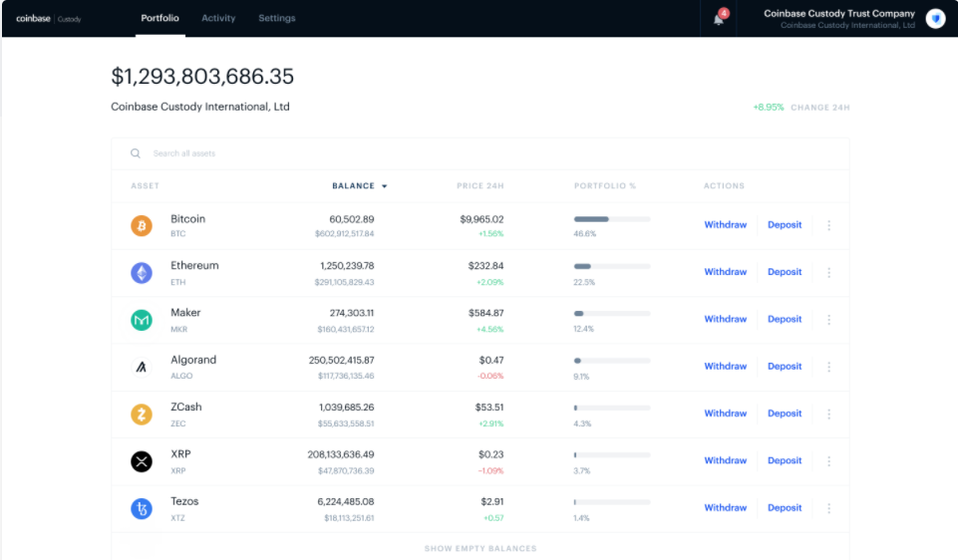Click the ZCash coin icon
The width and height of the screenshot is (958, 560).
tap(142, 415)
